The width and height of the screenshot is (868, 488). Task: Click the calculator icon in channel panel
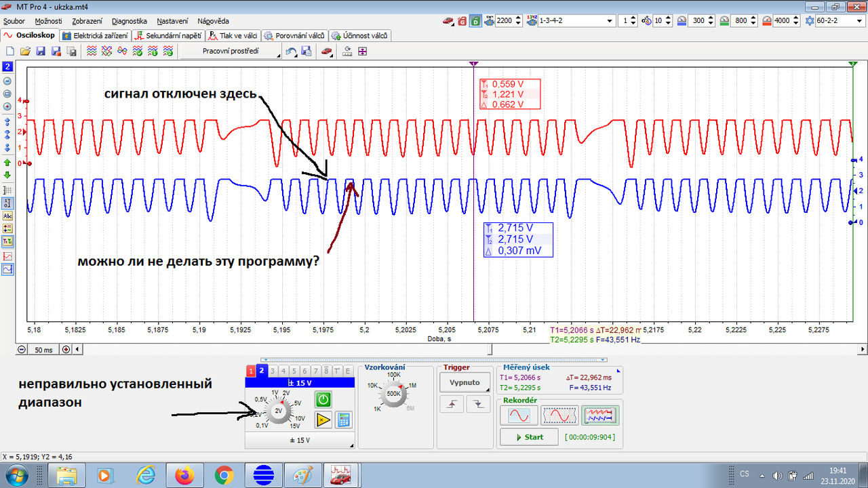coord(344,420)
